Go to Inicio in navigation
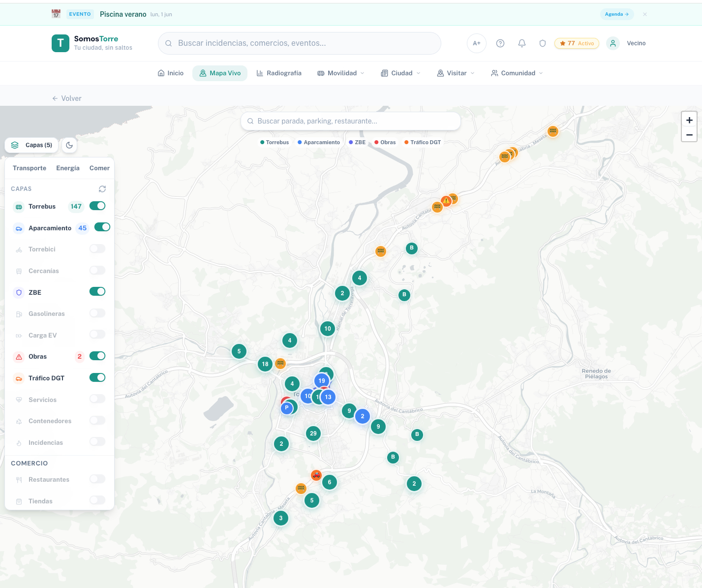This screenshot has height=588, width=702. (171, 73)
